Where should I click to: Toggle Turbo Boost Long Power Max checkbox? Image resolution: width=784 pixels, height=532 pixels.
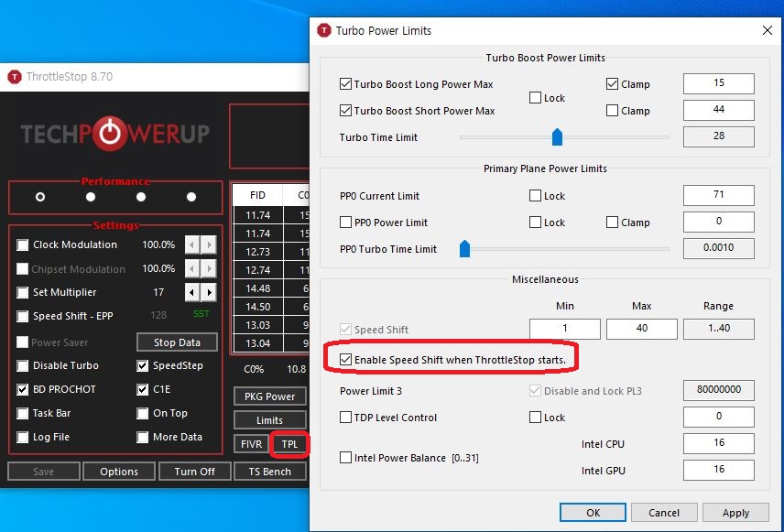pyautogui.click(x=345, y=84)
